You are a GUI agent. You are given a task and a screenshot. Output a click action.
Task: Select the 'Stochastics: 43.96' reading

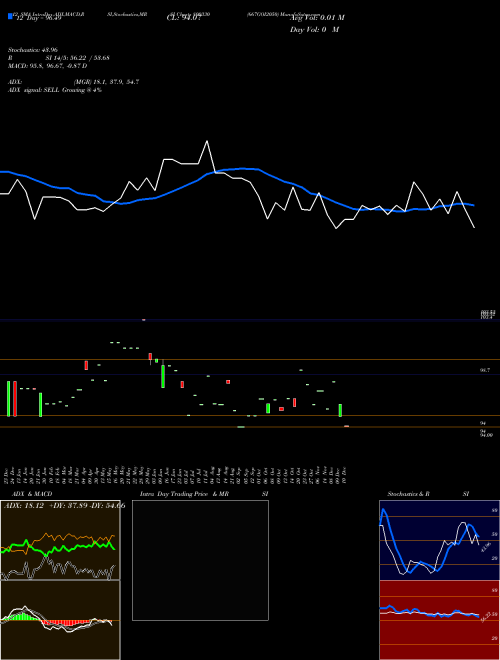33,50
